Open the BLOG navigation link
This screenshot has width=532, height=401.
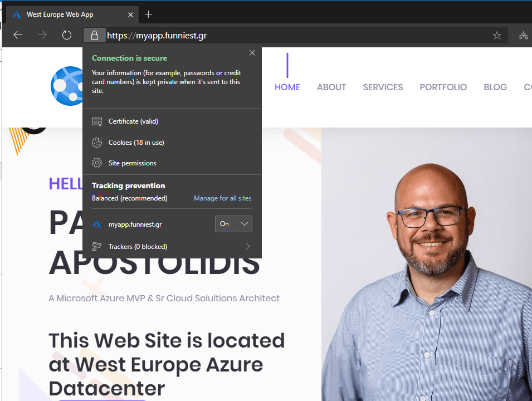click(495, 87)
